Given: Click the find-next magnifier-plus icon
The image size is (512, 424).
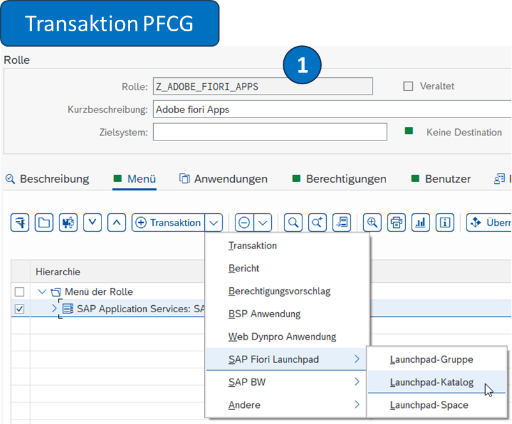Looking at the screenshot, I should point(317,222).
